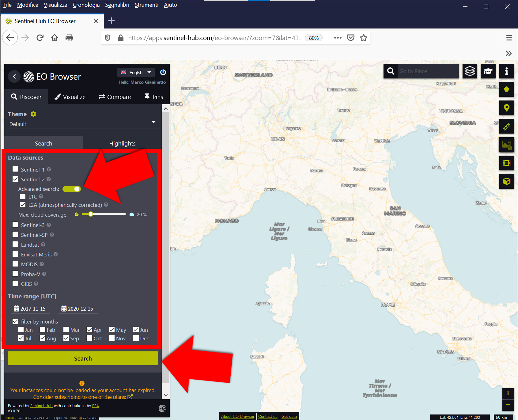Switch to the Discover tab
Viewport: 518px width, 420px height.
click(x=26, y=97)
